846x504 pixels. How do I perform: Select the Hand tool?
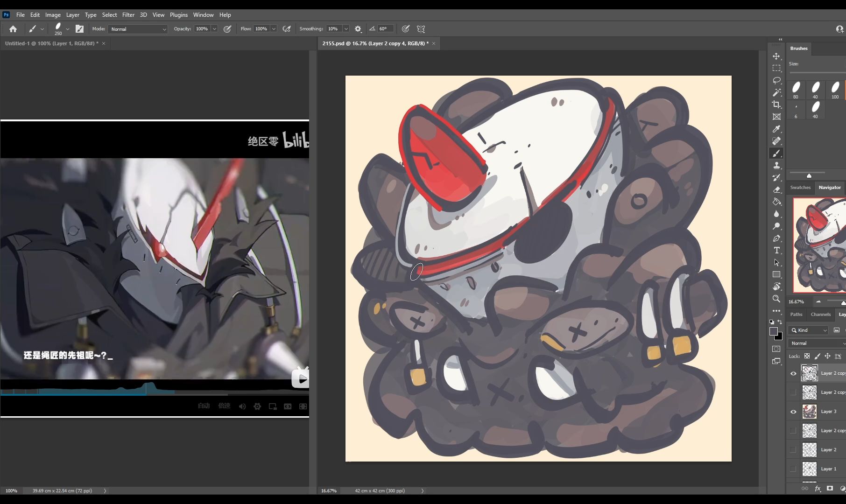point(776,287)
